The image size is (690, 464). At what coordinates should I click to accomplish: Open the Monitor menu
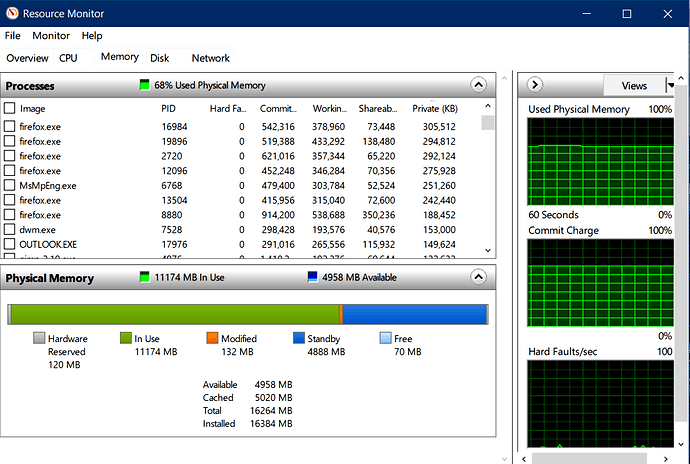pyautogui.click(x=51, y=36)
